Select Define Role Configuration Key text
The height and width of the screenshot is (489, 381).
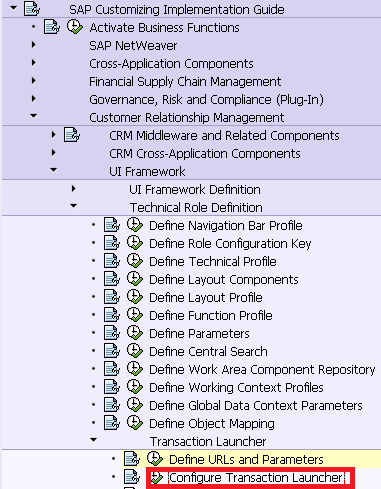click(x=230, y=244)
